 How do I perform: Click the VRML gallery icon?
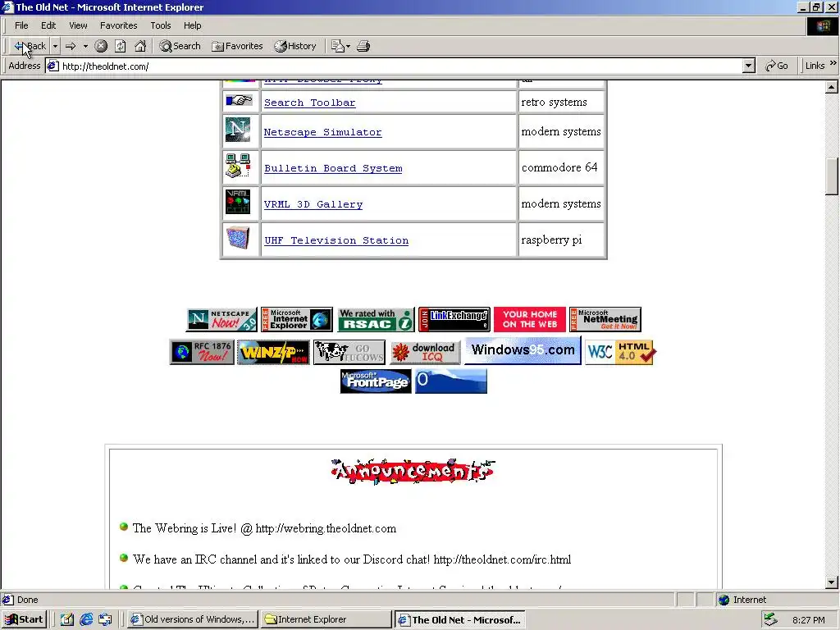[x=238, y=202]
